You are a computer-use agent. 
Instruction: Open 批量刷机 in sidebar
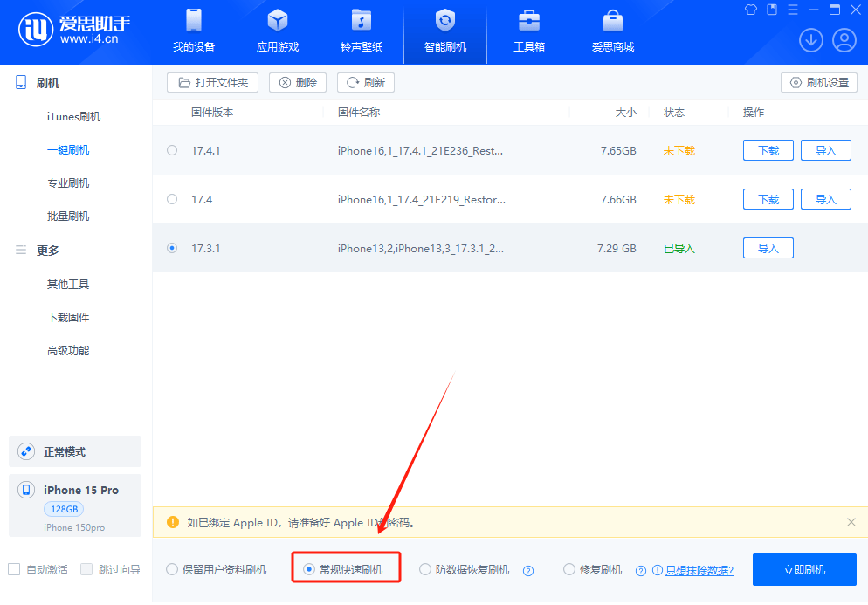point(68,217)
